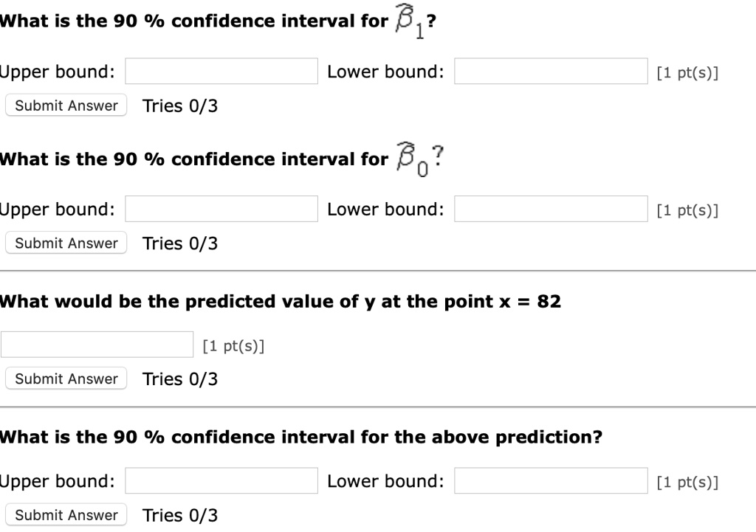Viewport: 756px width, 532px height.
Task: Submit Answer for the β0 confidence interval
Action: [x=66, y=243]
